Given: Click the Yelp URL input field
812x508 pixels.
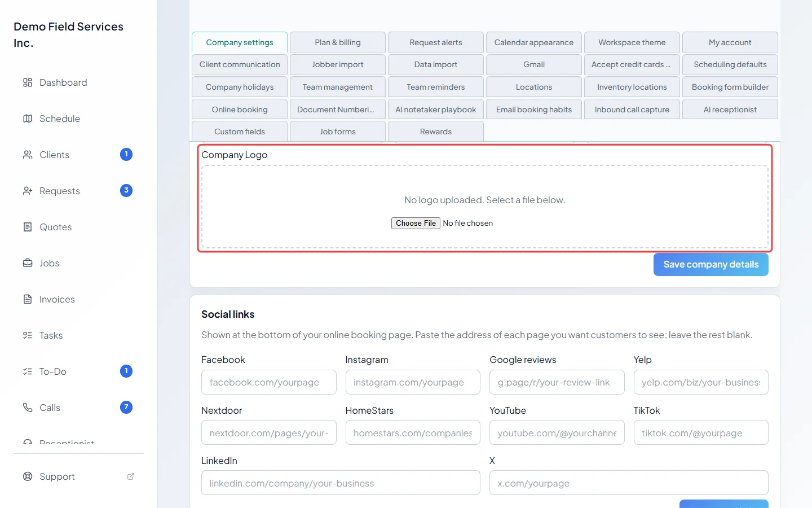Looking at the screenshot, I should [x=701, y=382].
